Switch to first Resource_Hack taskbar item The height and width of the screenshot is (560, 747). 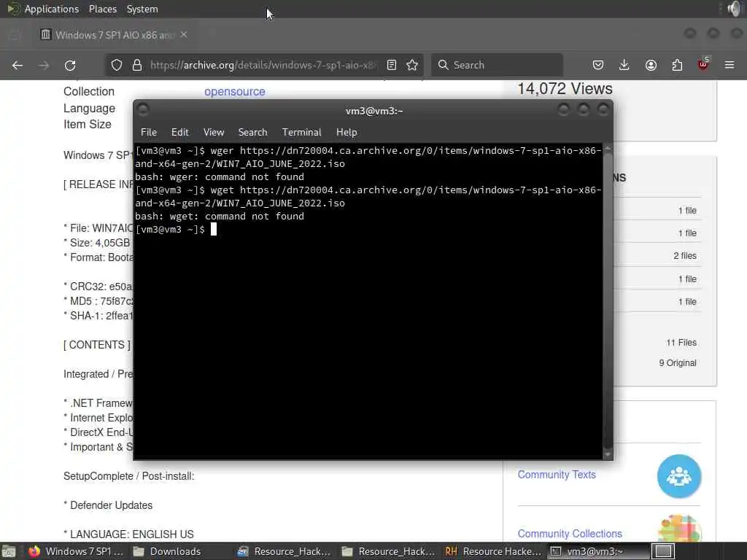(x=285, y=551)
